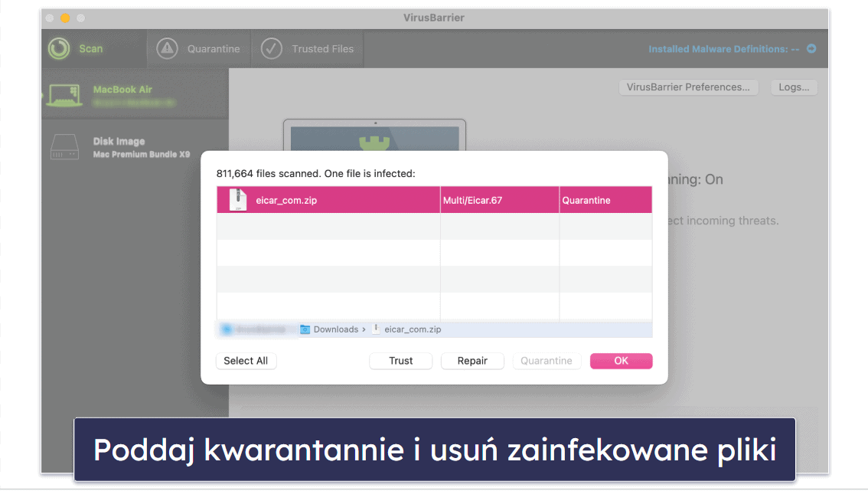Confirm with the pink OK button
The width and height of the screenshot is (868, 491).
[621, 361]
